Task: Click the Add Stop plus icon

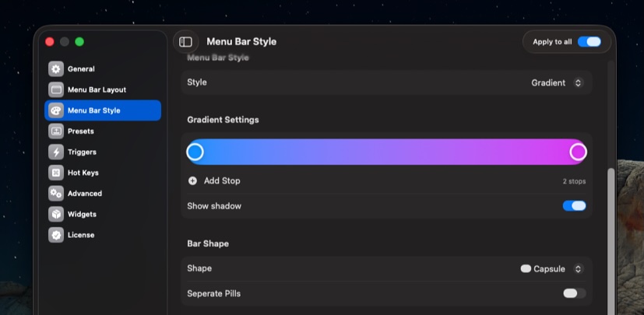Action: tap(192, 181)
